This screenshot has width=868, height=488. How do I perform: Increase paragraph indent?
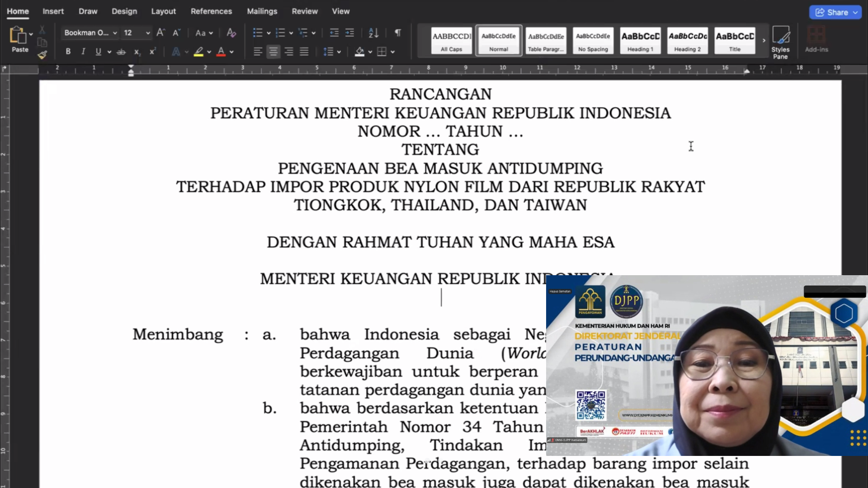coord(349,33)
